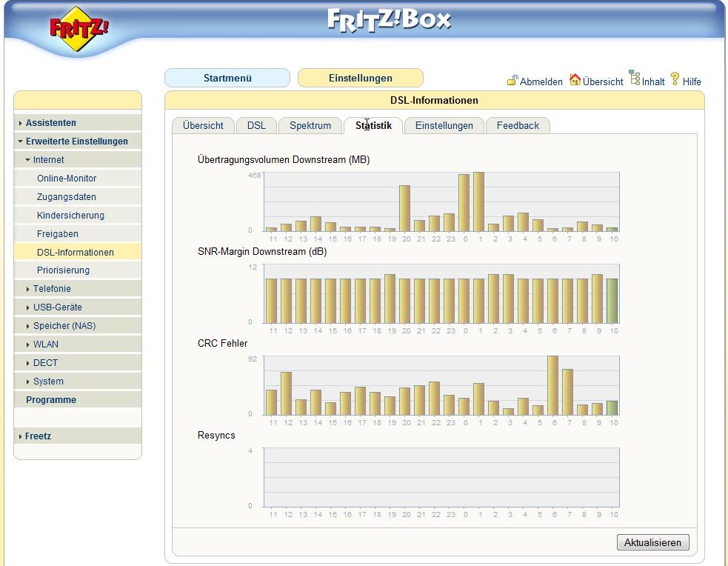Screen dimensions: 728x566
Task: Expand the Assistenten arrow
Action: (21, 123)
